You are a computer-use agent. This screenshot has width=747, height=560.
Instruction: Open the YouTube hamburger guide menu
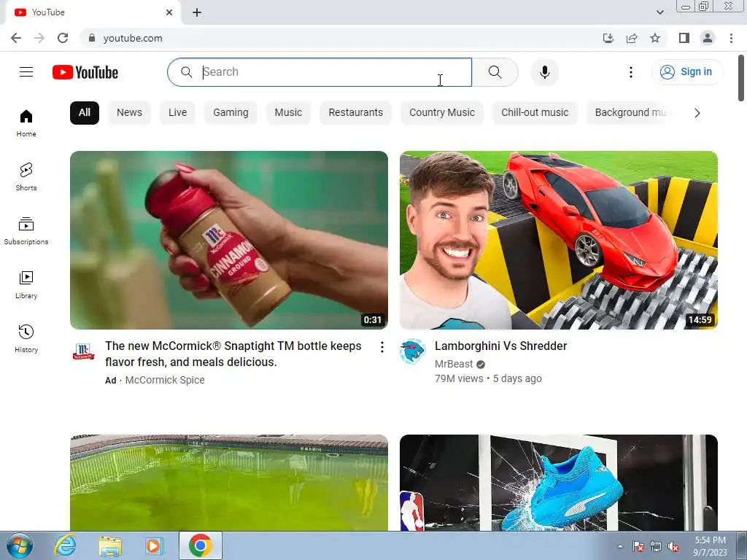pos(26,72)
